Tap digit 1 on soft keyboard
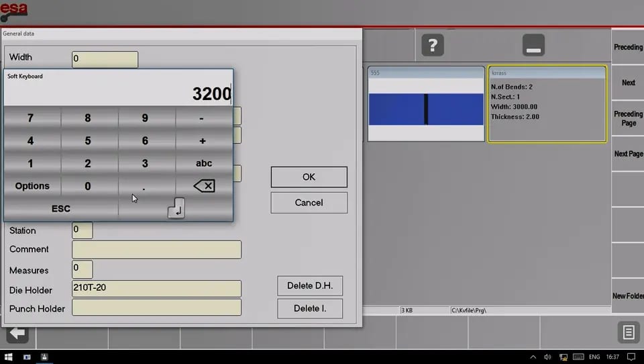This screenshot has width=644, height=364. click(30, 163)
